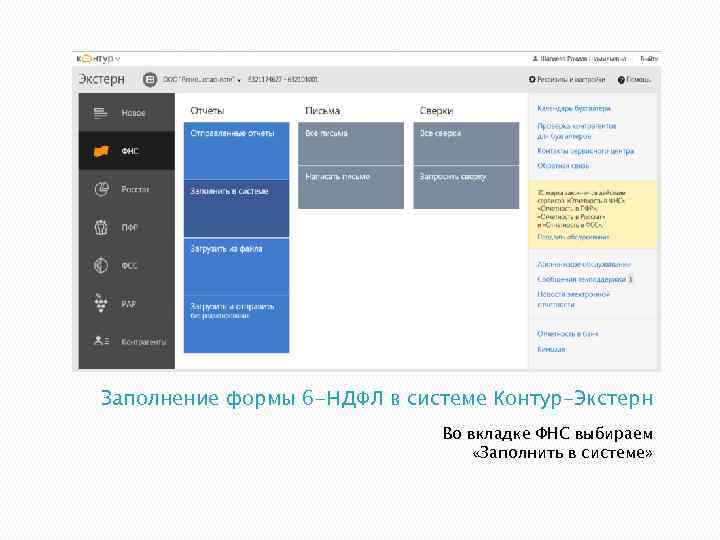Open the Новое section icon in sidebar
Screen dimensions: 720x540
click(101, 112)
